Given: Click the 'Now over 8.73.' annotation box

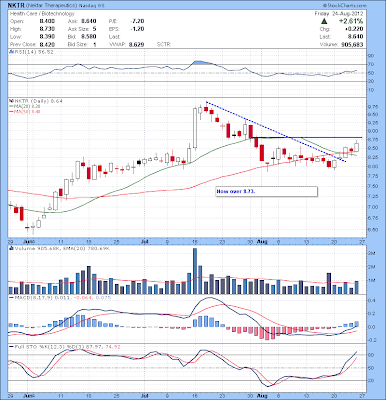Looking at the screenshot, I should [267, 191].
